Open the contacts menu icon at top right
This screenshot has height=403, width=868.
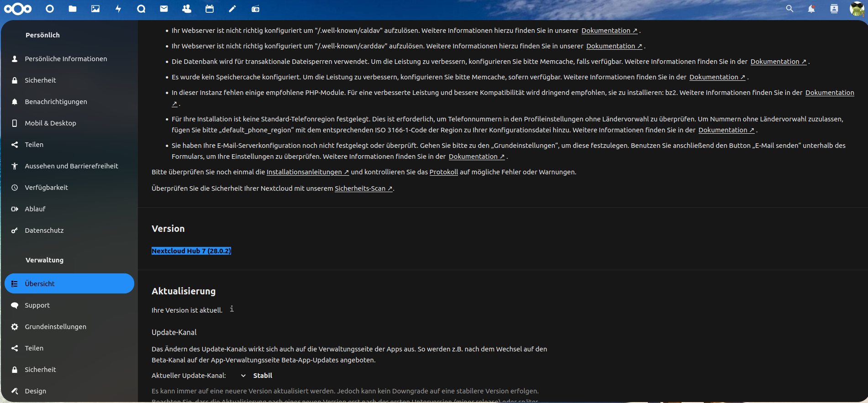point(834,9)
